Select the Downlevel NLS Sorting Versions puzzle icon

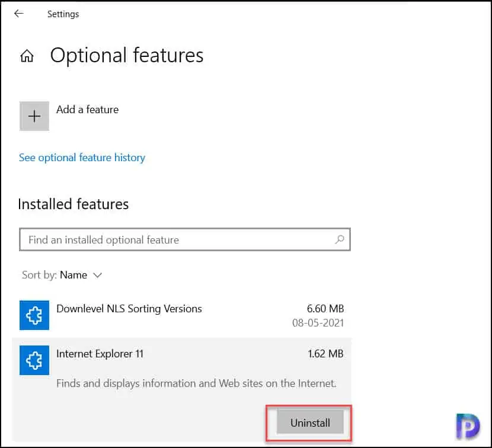click(x=34, y=315)
